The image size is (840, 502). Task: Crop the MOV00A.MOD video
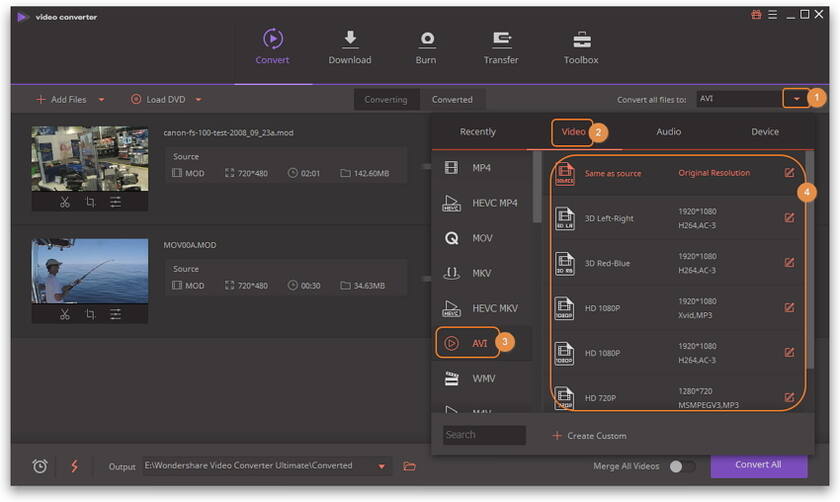(90, 314)
